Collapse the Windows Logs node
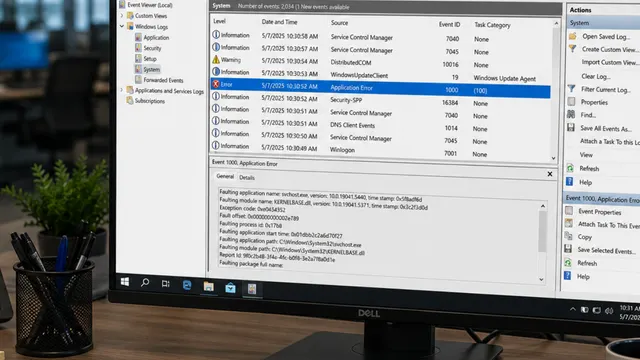The height and width of the screenshot is (360, 640). (122, 26)
